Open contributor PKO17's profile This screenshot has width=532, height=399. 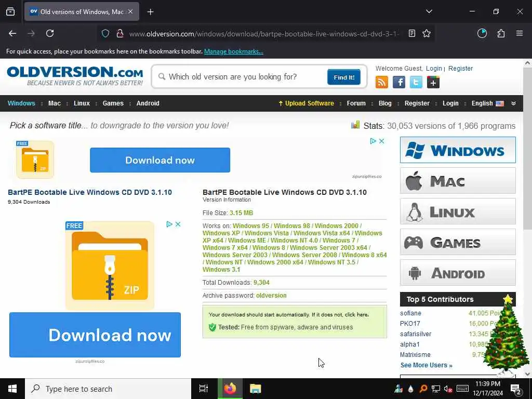click(410, 324)
